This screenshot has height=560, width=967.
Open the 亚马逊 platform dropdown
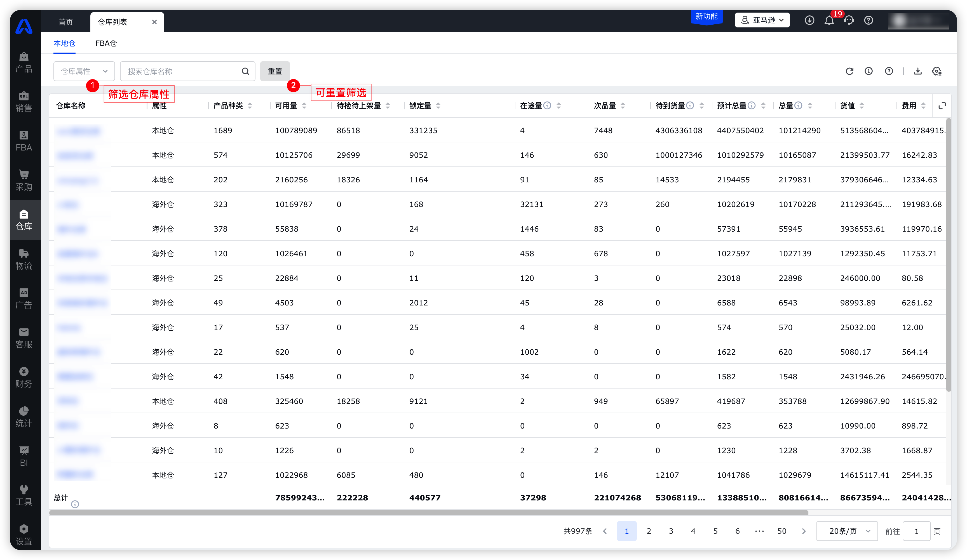[762, 20]
